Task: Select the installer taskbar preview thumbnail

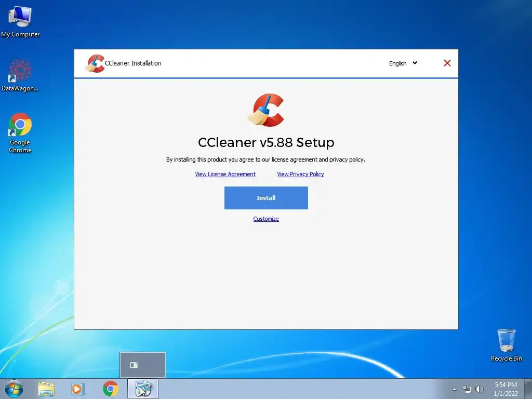Action: pos(143,365)
